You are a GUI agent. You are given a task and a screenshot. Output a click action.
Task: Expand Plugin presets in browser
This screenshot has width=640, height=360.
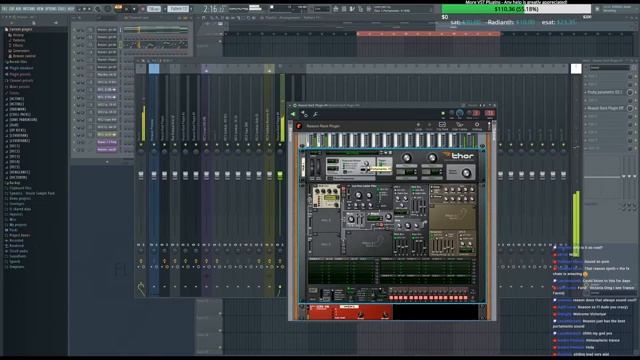point(20,74)
